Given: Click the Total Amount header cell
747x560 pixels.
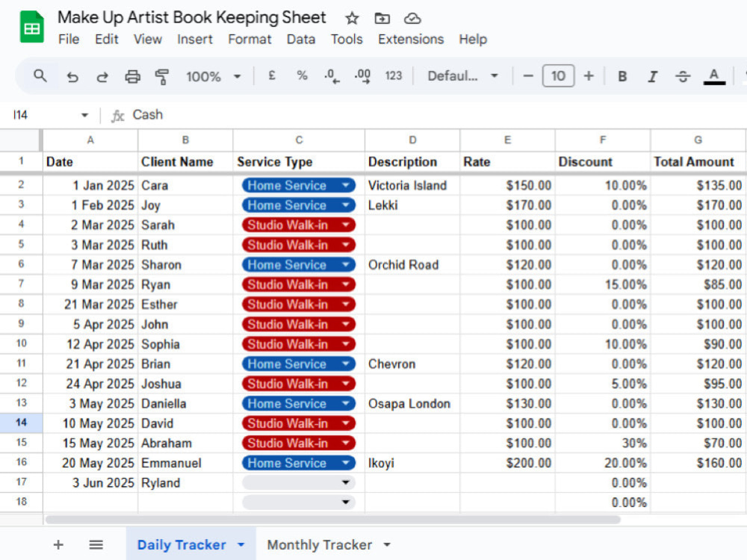Looking at the screenshot, I should (698, 162).
